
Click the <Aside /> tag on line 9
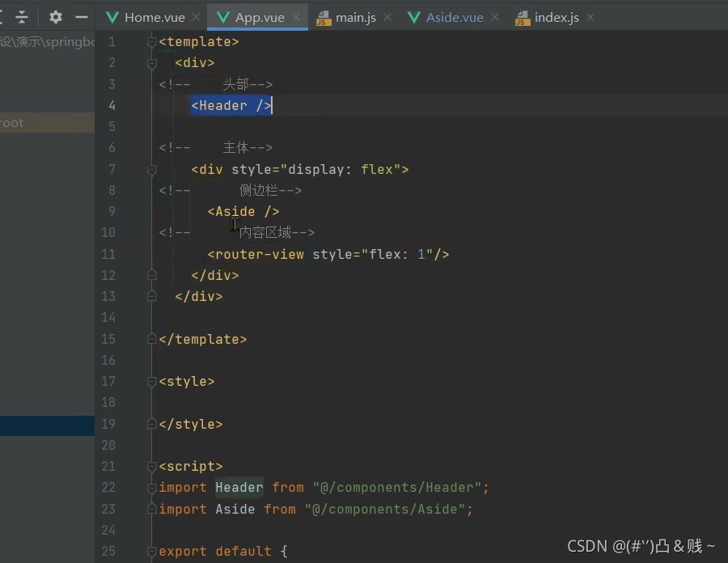tap(243, 212)
